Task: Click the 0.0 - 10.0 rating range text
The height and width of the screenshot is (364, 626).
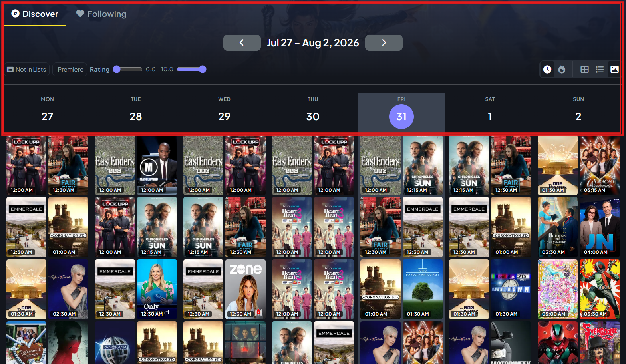Action: [159, 69]
